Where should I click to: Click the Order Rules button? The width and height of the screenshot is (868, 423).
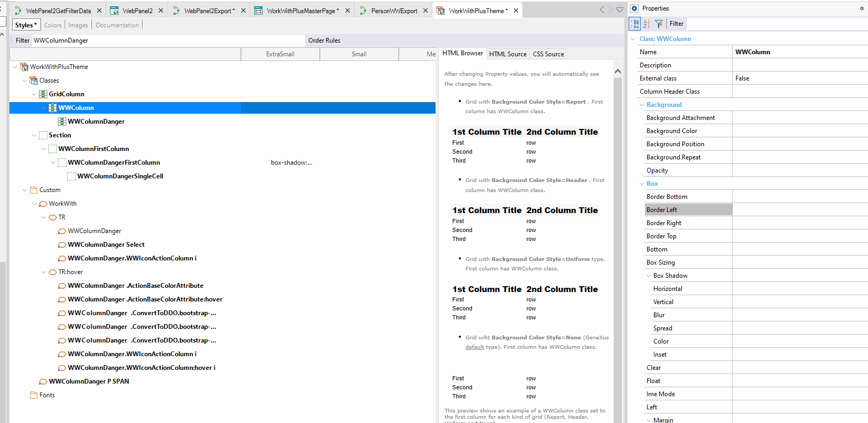[x=324, y=41]
